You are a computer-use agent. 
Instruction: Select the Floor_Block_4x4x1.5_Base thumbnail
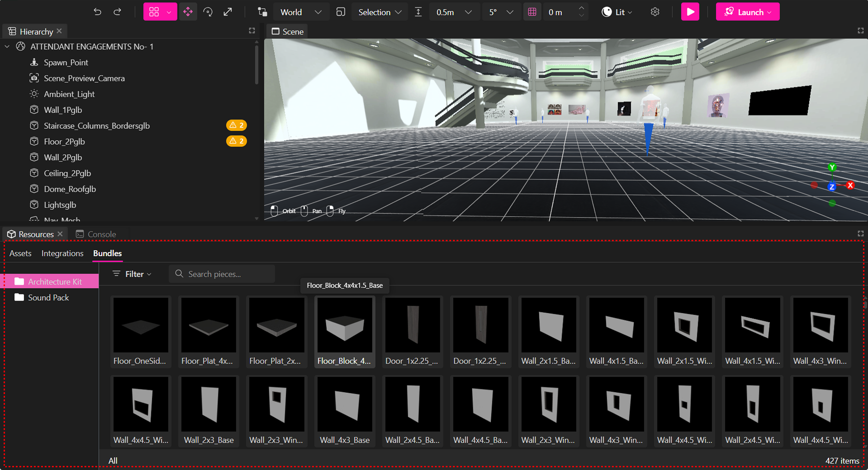[x=344, y=325]
